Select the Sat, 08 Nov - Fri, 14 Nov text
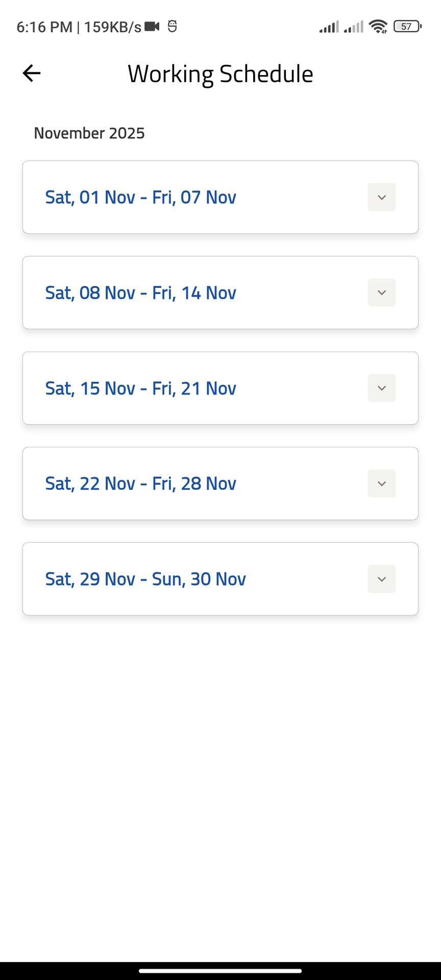441x980 pixels. (x=140, y=293)
